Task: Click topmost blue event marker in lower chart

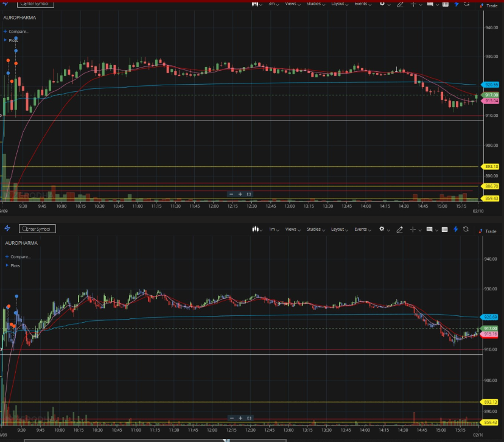Action: pyautogui.click(x=16, y=296)
